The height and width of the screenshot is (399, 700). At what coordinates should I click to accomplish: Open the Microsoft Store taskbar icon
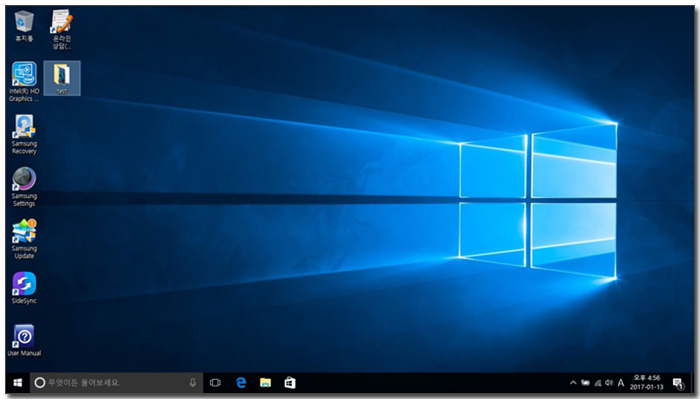[x=290, y=382]
